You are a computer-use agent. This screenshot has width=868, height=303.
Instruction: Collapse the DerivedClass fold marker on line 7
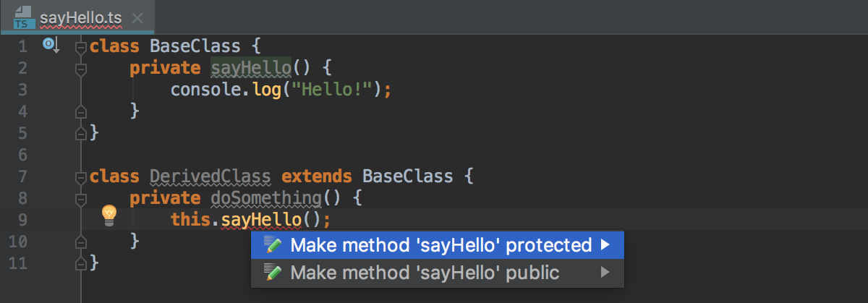81,176
